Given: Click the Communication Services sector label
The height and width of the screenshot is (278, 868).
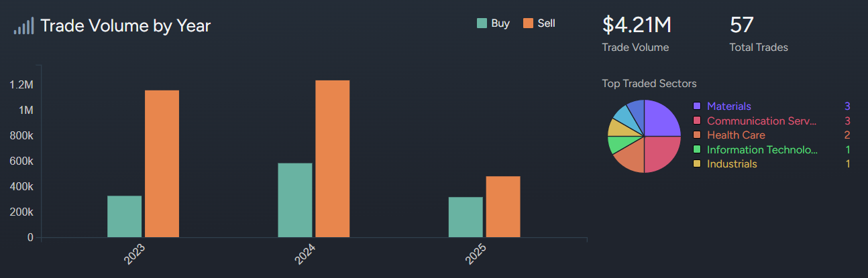Looking at the screenshot, I should 761,121.
